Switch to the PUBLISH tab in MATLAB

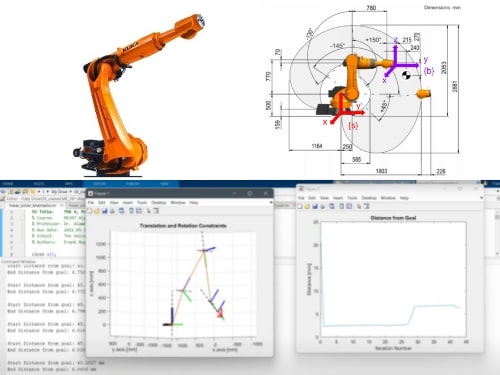pyautogui.click(x=133, y=184)
